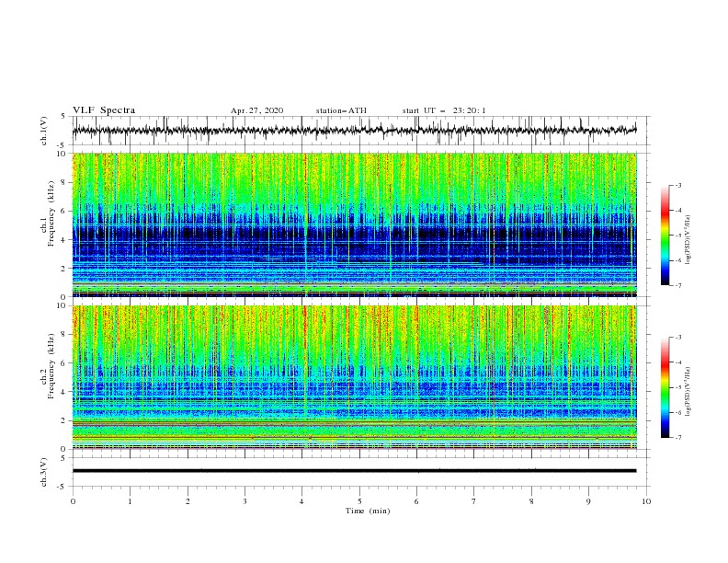Click the ch.2 spectrogram color scale bar
The image size is (728, 563).
point(665,387)
